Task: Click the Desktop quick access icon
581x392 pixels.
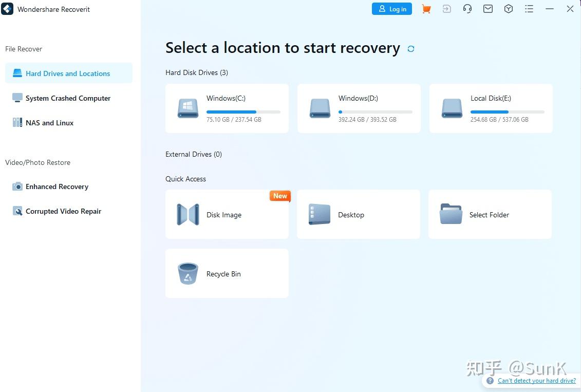Action: (x=320, y=215)
